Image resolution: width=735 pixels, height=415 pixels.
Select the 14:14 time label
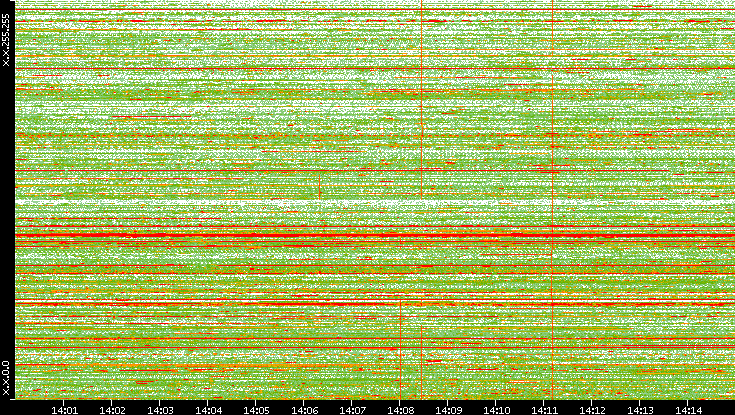[x=689, y=409]
